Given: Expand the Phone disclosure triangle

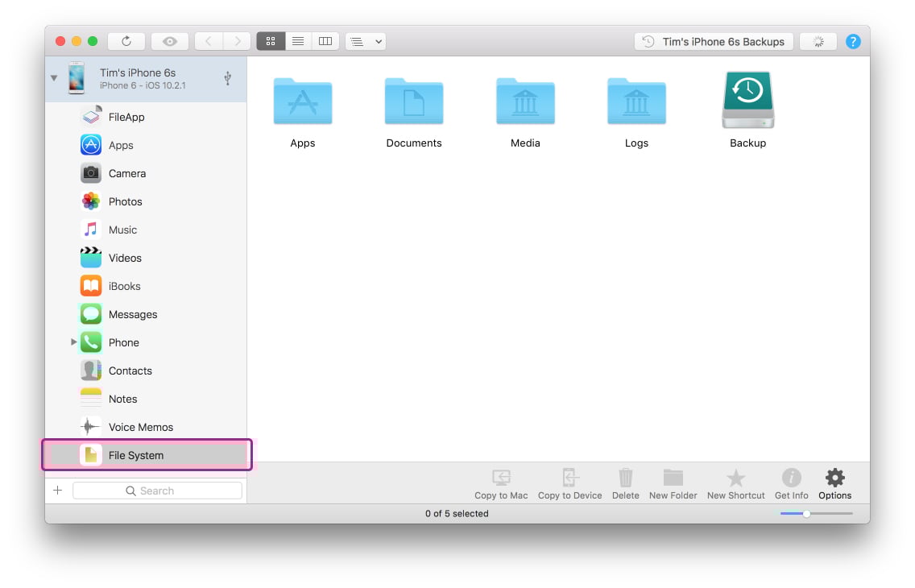Looking at the screenshot, I should point(73,342).
